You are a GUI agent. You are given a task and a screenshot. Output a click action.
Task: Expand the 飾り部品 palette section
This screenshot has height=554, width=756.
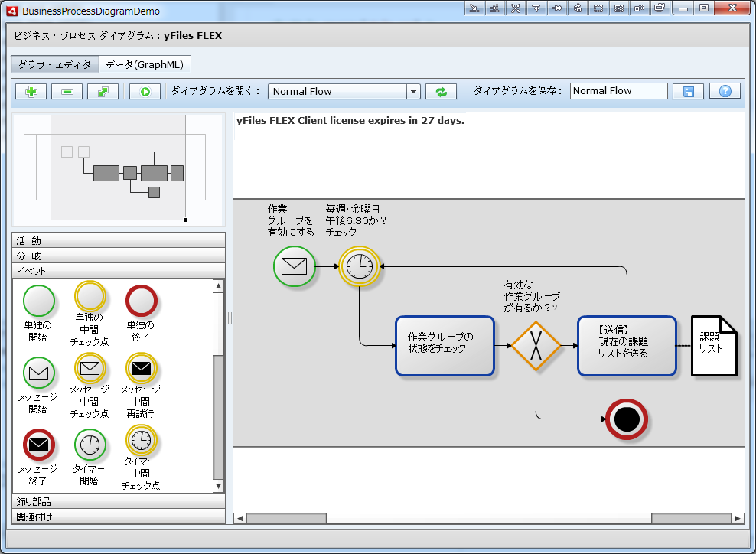point(119,501)
